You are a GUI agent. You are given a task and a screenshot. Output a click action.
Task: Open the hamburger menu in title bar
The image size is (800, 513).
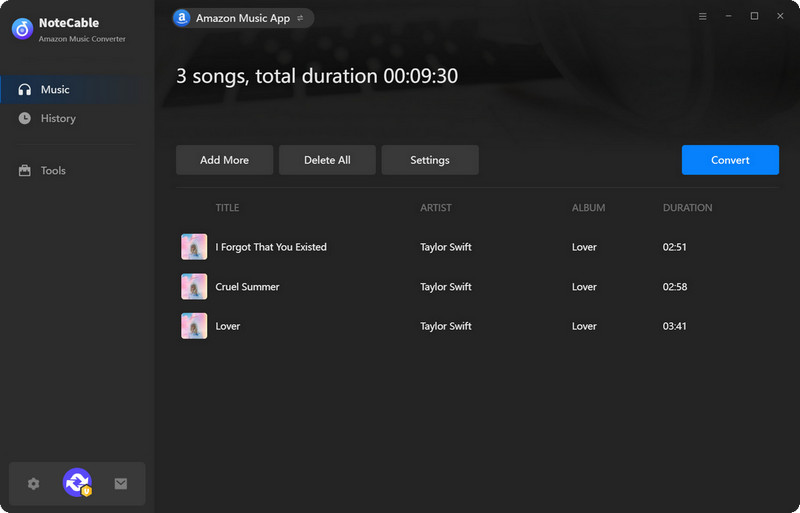pyautogui.click(x=703, y=16)
